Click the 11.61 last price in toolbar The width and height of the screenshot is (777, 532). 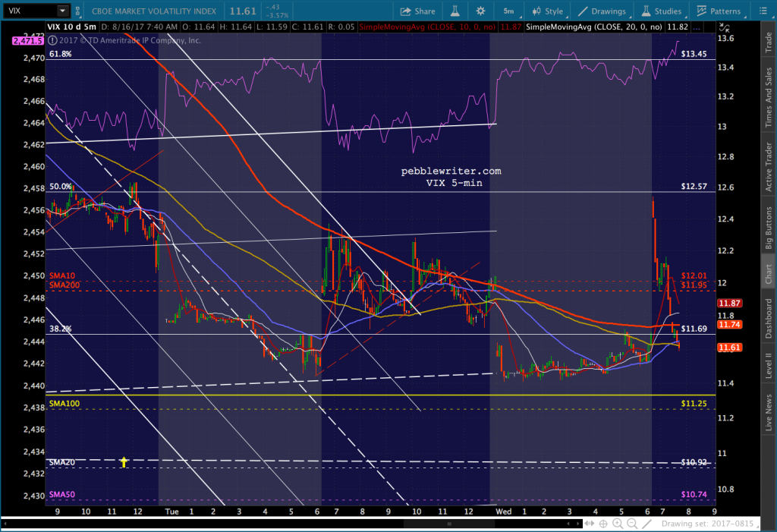(242, 11)
